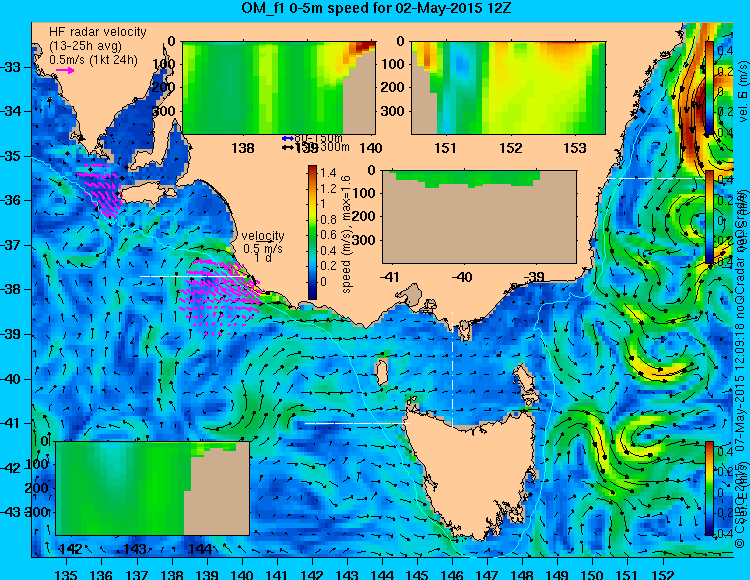Click the magenta HF radar vectors near Kangaroo Island

pyautogui.click(x=101, y=190)
